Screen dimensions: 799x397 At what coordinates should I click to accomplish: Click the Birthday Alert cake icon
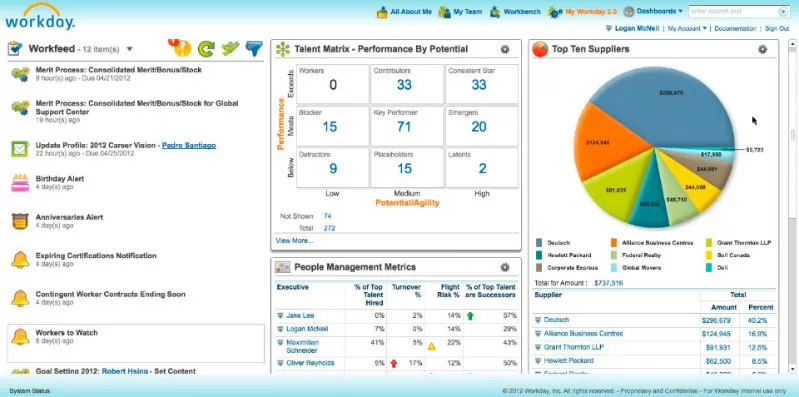tap(20, 182)
